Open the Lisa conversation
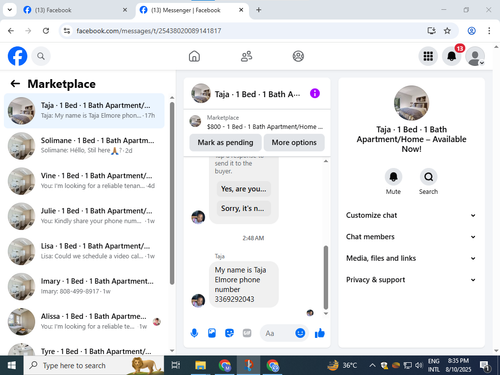 (84, 251)
